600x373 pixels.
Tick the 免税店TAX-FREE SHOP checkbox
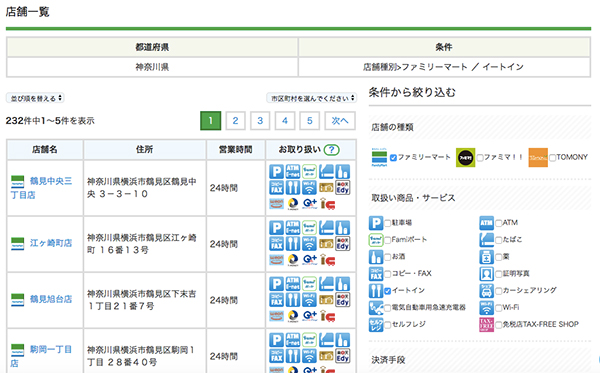498,325
